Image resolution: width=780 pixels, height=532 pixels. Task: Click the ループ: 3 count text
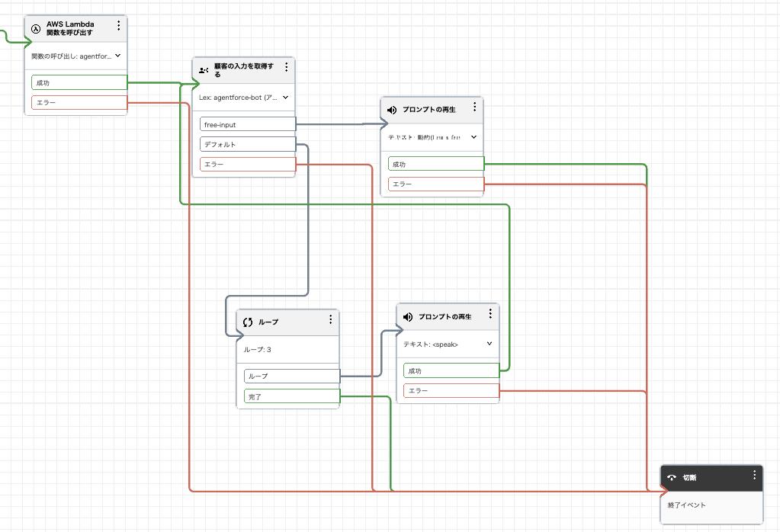[257, 350]
